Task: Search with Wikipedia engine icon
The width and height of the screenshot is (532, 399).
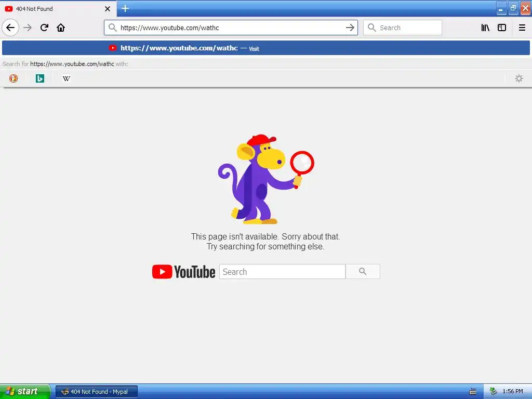Action: pyautogui.click(x=66, y=78)
